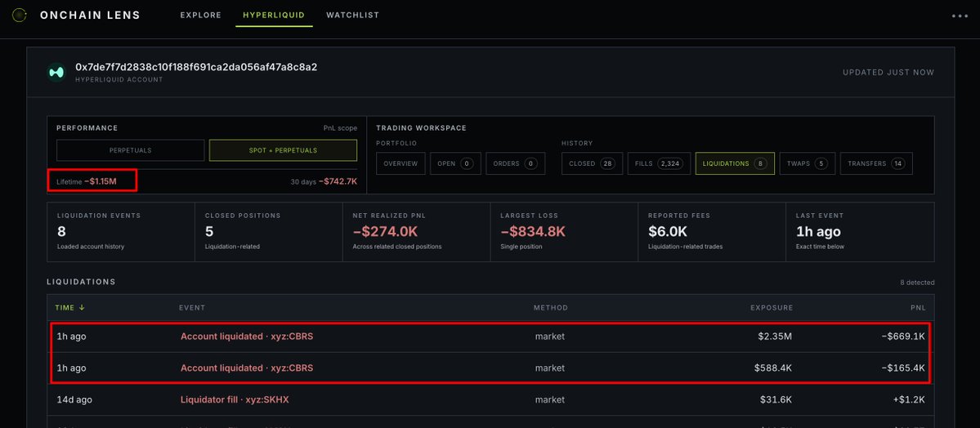Click the Liquidator fill xyz:SKHX event
The image size is (980, 428).
tap(235, 400)
